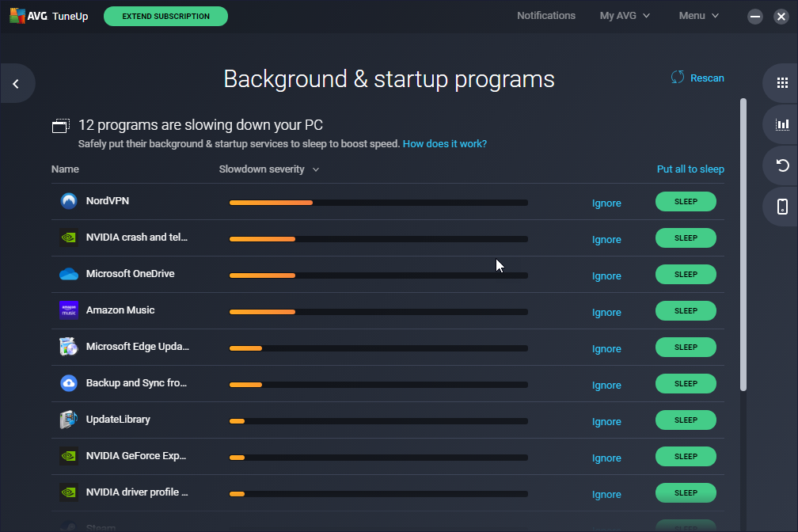
Task: Click the Amazon Music app icon
Action: coord(68,310)
